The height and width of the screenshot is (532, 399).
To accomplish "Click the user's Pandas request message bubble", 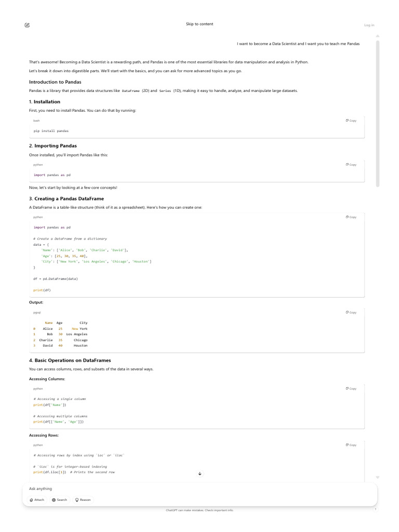I will 298,44.
